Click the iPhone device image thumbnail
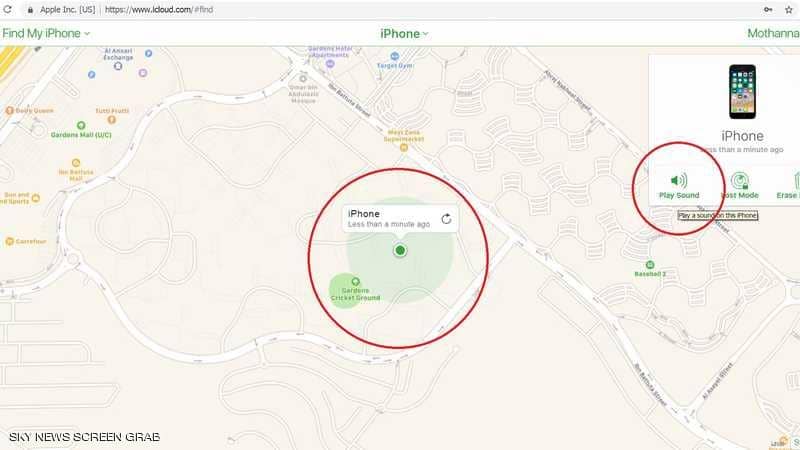This screenshot has width=800, height=450. coord(742,92)
